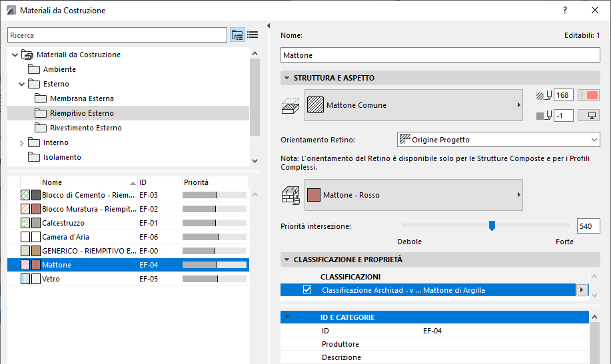Viewport: 611px width, 364px height.
Task: Click the Descrizione property row
Action: [x=434, y=357]
